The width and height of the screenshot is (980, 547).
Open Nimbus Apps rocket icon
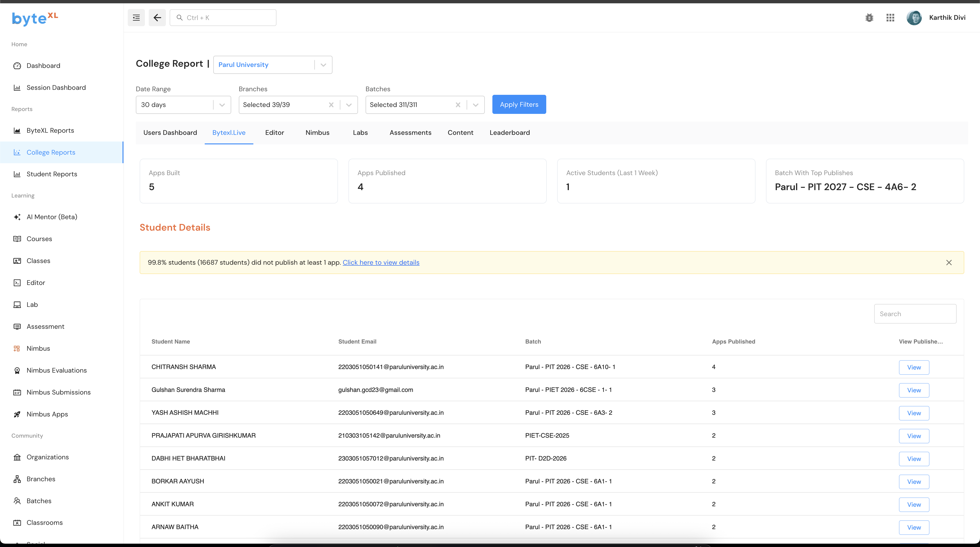(17, 414)
